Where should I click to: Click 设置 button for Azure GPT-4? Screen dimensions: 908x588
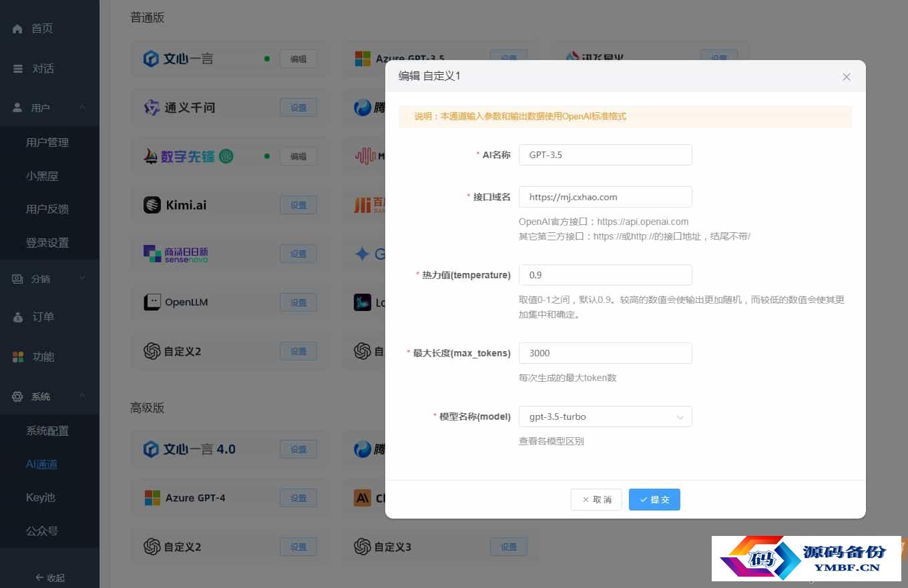tap(298, 498)
